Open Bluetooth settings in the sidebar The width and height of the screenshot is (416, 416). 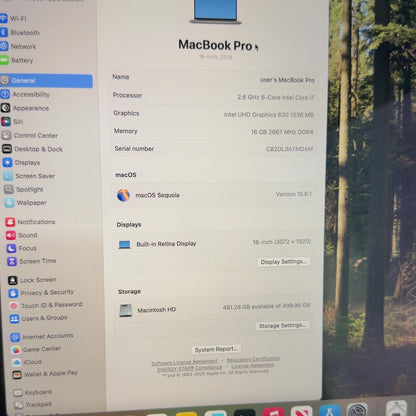click(20, 32)
